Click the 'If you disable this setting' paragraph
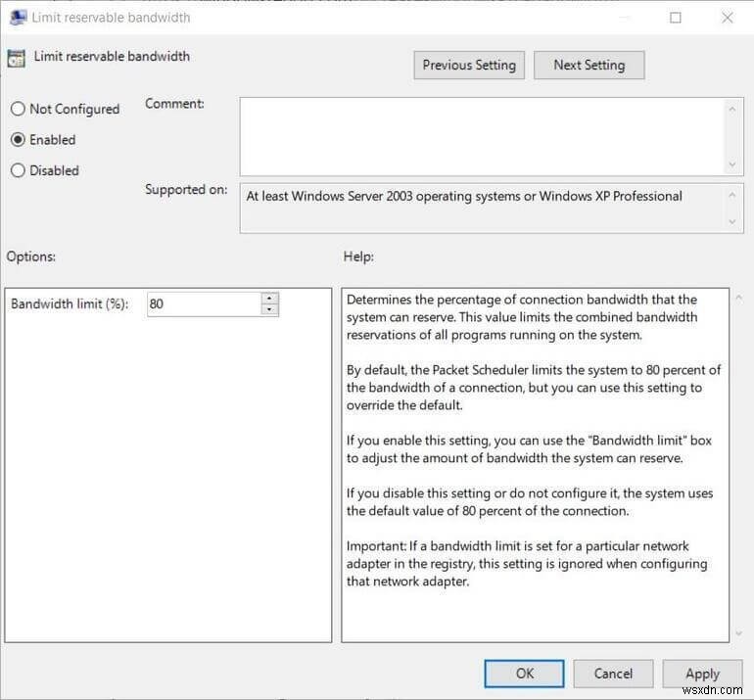Image resolution: width=754 pixels, height=700 pixels. pos(530,502)
